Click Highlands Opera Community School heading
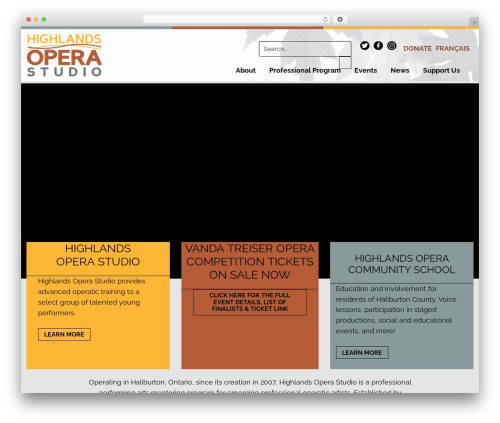The image size is (500, 423). point(402,264)
